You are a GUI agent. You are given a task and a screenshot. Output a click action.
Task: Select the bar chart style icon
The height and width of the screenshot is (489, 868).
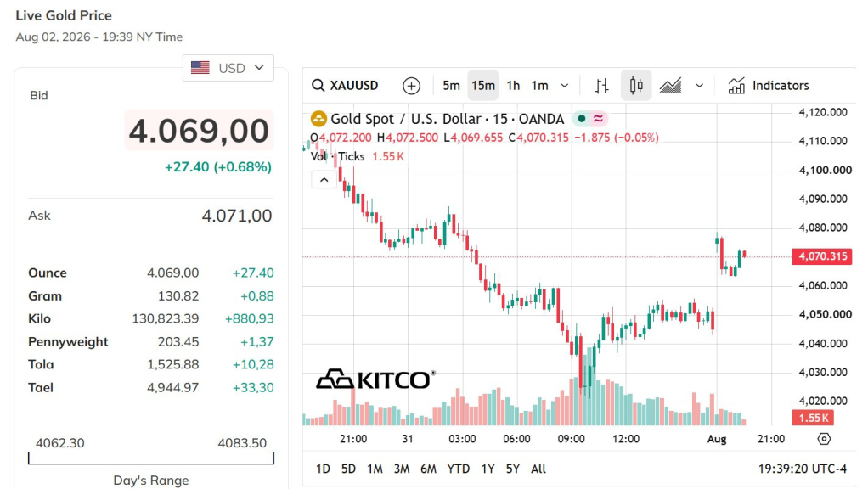click(x=601, y=86)
